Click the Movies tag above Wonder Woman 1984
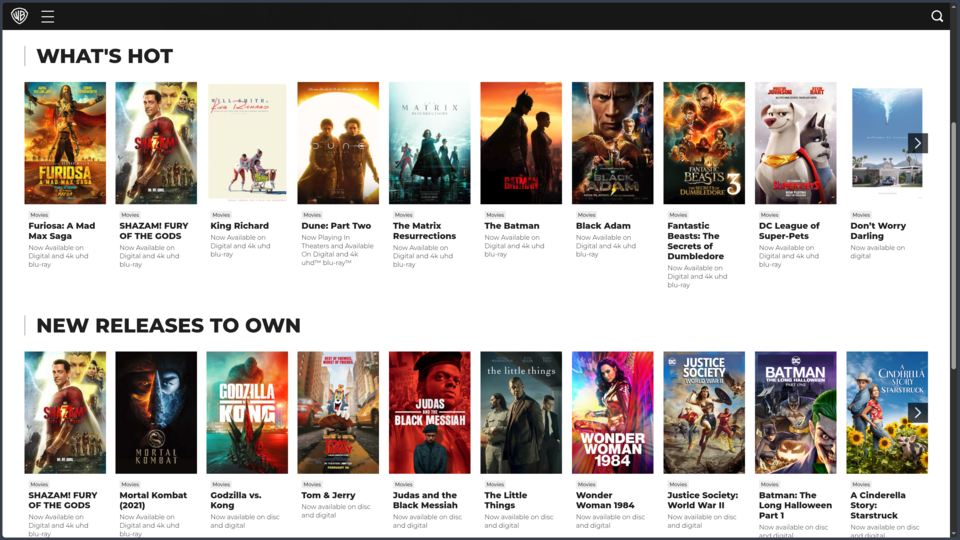Screen dimensions: 960x540 [587, 484]
